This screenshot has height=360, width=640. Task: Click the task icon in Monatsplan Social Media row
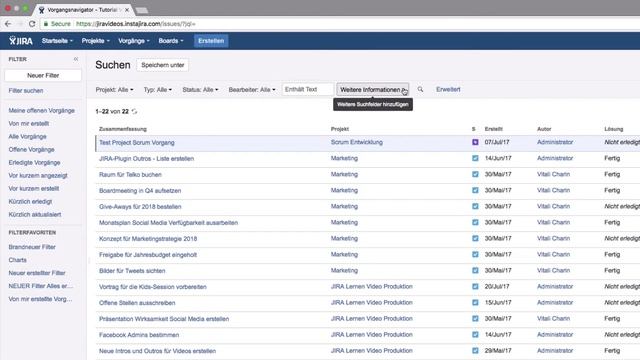pyautogui.click(x=475, y=222)
